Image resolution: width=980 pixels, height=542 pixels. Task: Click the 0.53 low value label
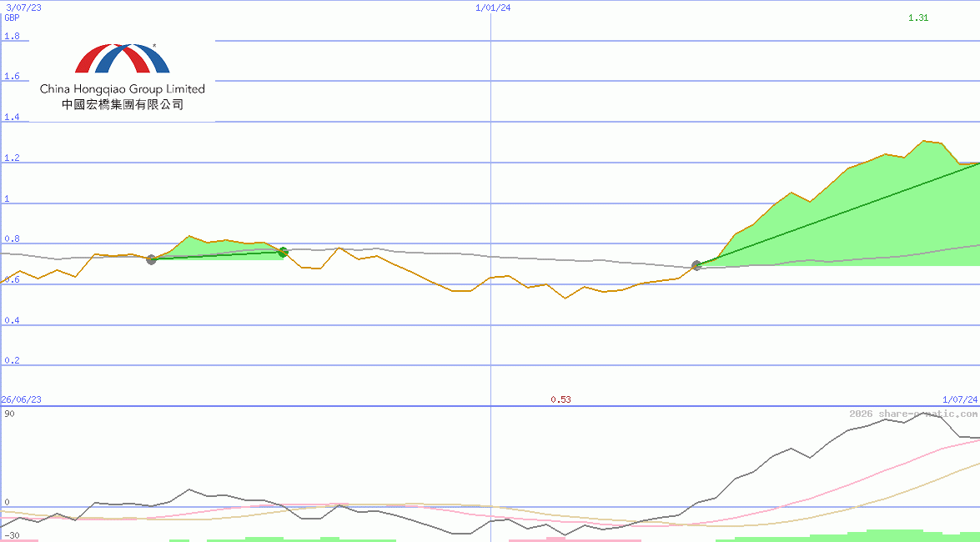(x=560, y=399)
